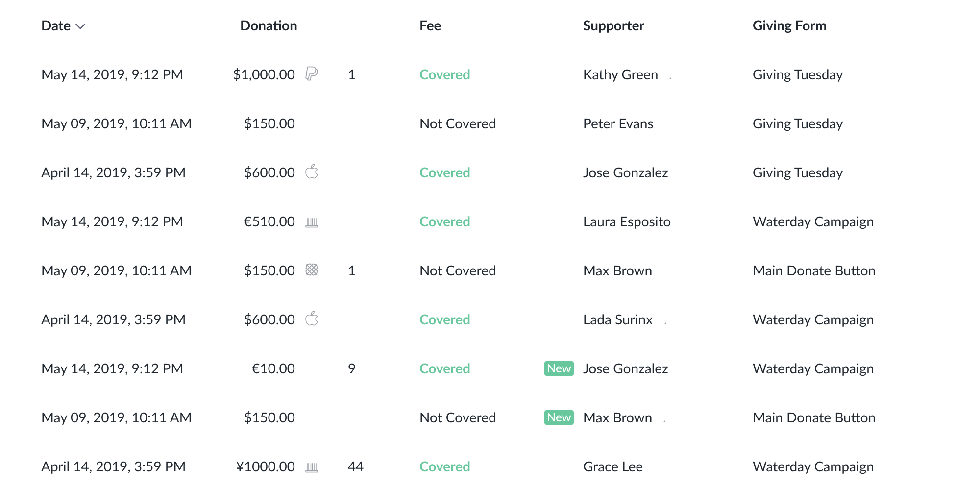Click the New badge beside Max Brown
Screen dimensions: 980x490
[x=559, y=417]
